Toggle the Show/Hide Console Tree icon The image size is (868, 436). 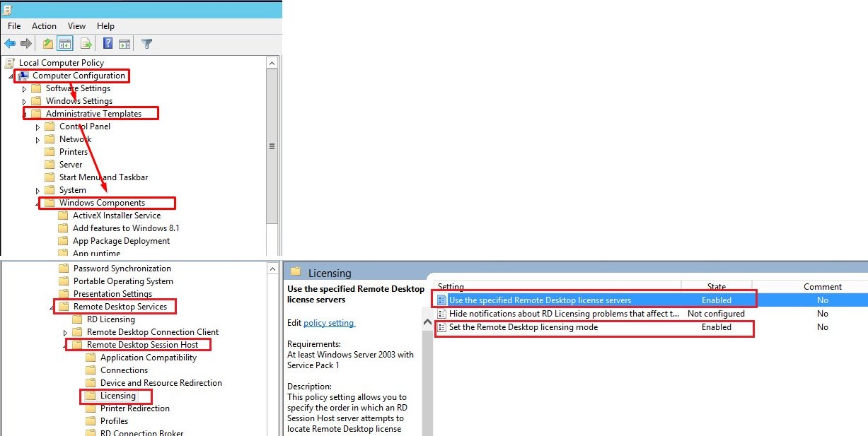pos(65,44)
